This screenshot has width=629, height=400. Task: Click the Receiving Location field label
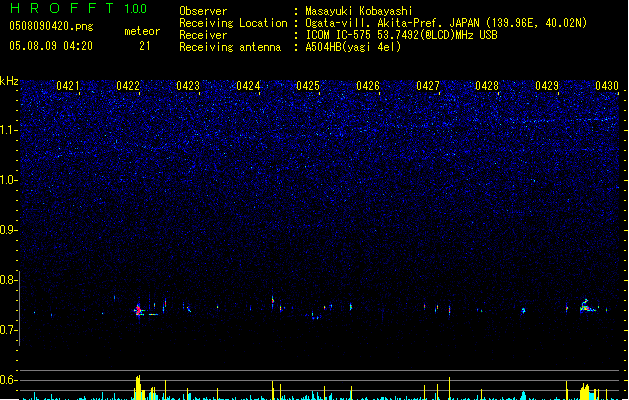click(x=233, y=23)
